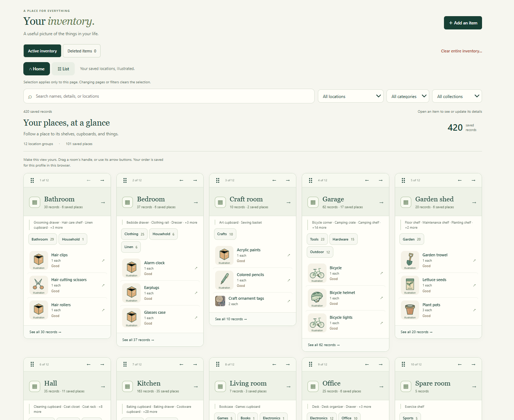Image resolution: width=514 pixels, height=420 pixels.
Task: Move Office card left with arrow
Action: (x=367, y=364)
